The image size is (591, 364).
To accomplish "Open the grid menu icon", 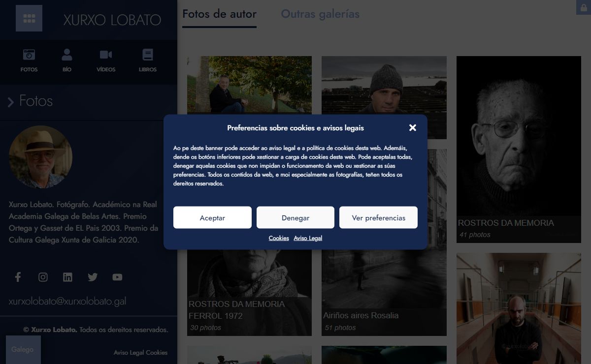I will (x=29, y=18).
